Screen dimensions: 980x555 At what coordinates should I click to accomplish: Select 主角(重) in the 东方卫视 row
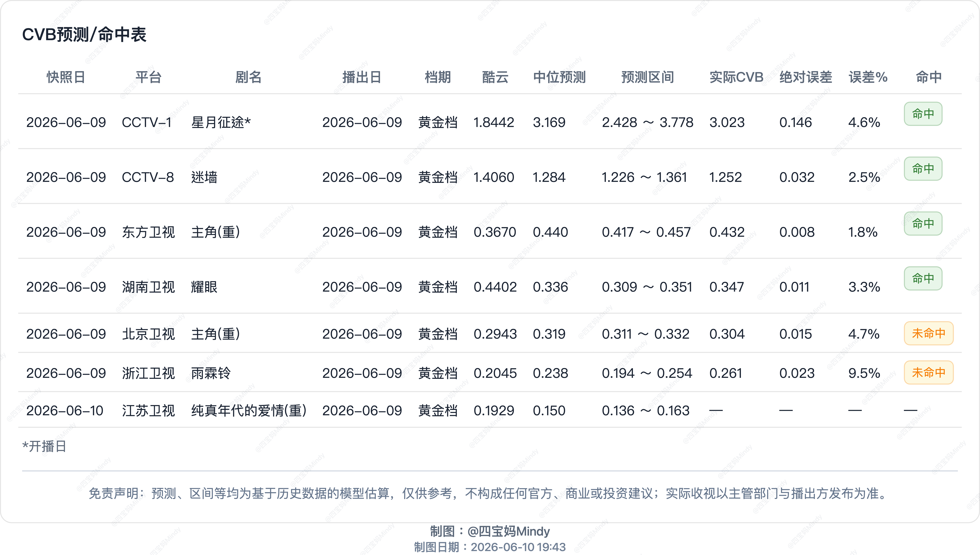coord(216,232)
